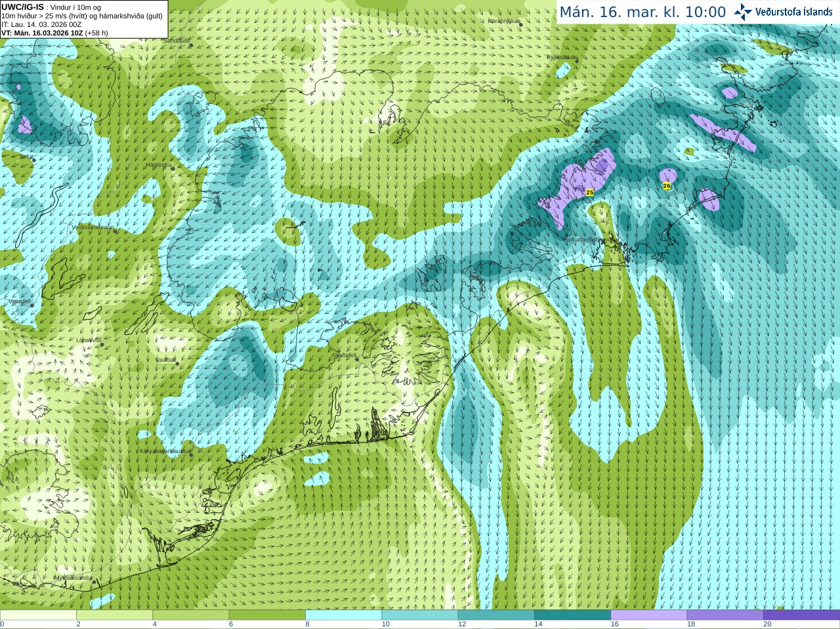This screenshot has width=840, height=629.
Task: Click the scale value '20' on the legend
Action: (767, 624)
